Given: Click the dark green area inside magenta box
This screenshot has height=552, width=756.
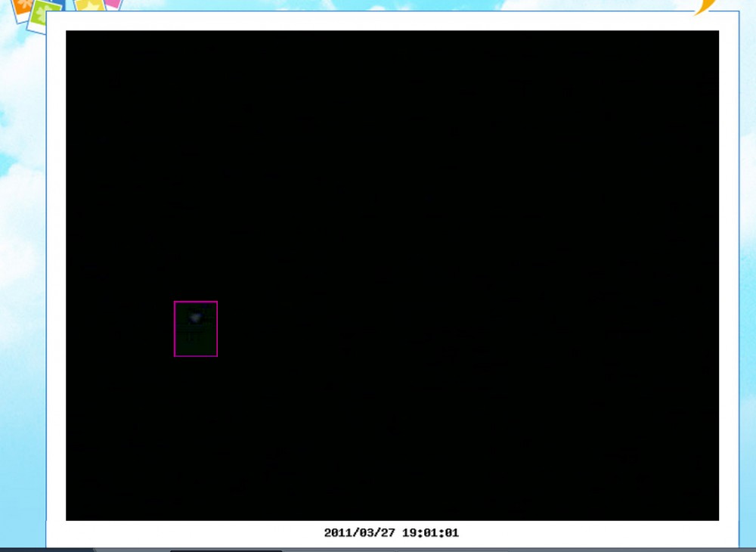Looking at the screenshot, I should click(196, 340).
